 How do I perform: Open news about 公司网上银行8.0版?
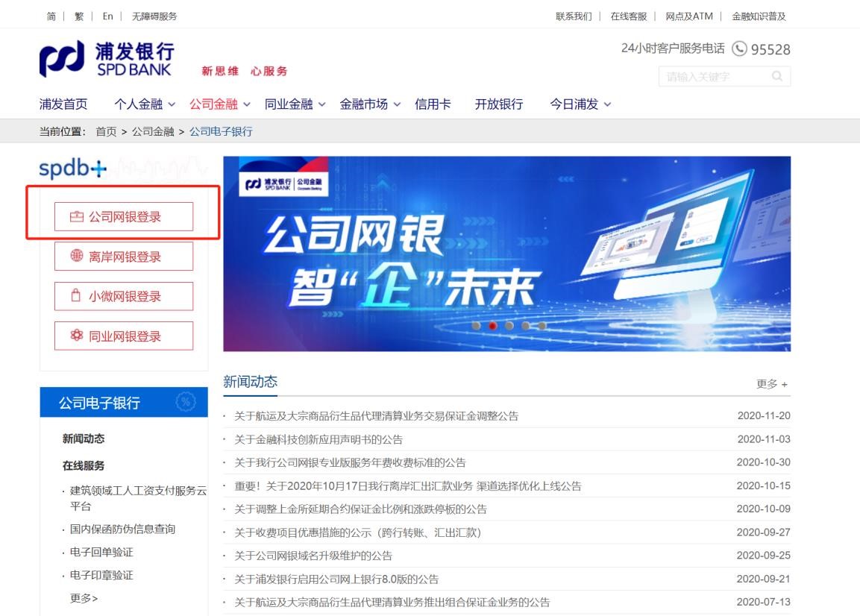tap(336, 579)
